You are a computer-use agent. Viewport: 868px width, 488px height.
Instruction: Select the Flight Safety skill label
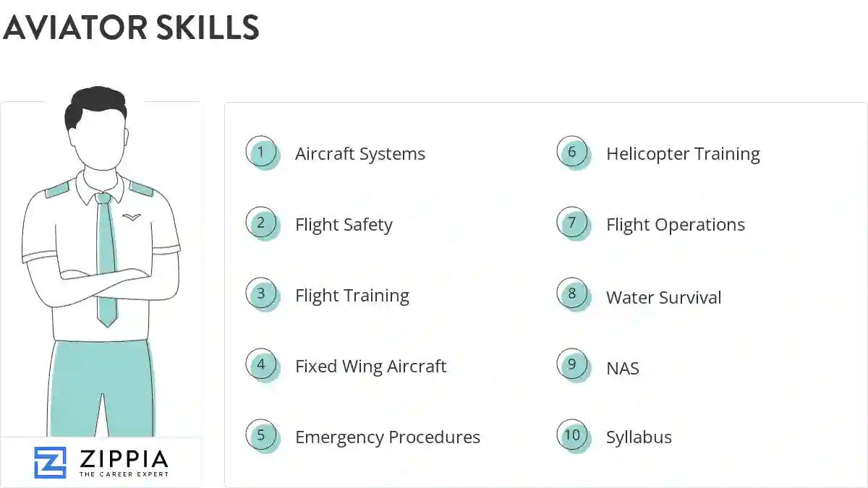[344, 225]
